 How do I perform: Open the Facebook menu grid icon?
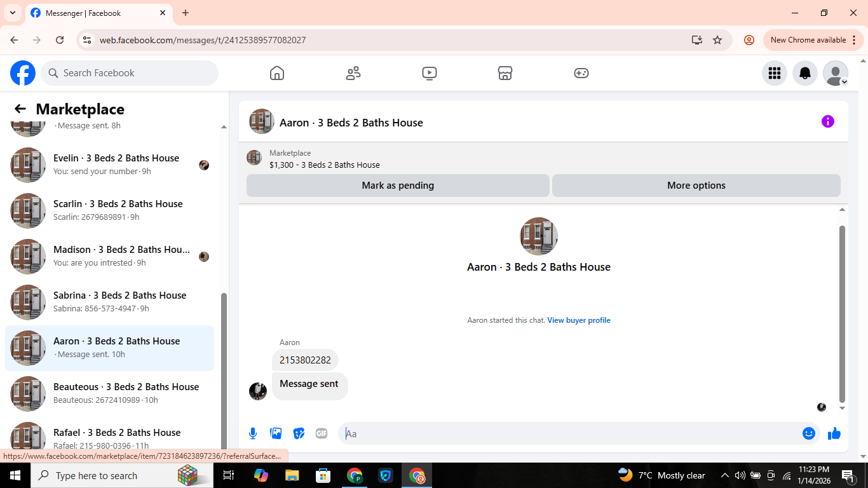click(775, 73)
